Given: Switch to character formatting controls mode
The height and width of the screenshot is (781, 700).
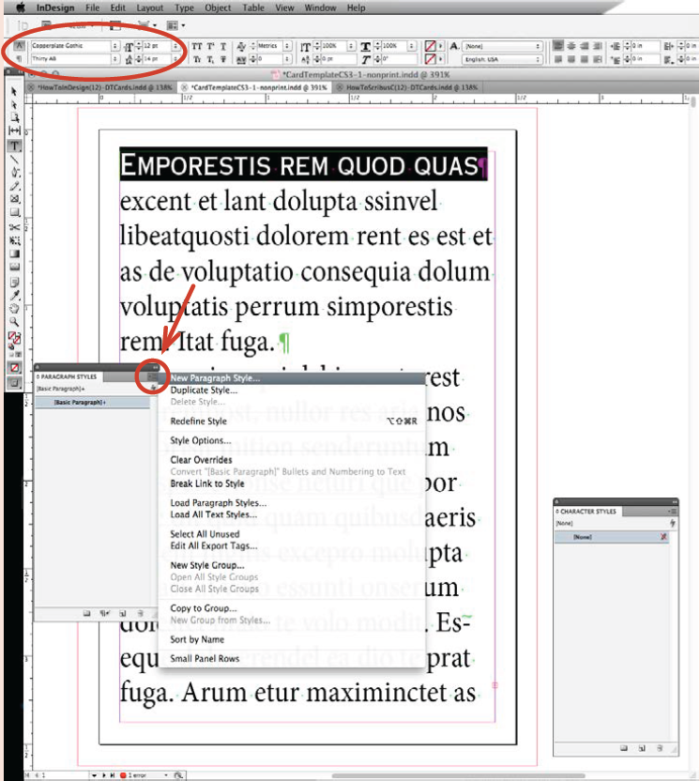Looking at the screenshot, I should click(20, 44).
